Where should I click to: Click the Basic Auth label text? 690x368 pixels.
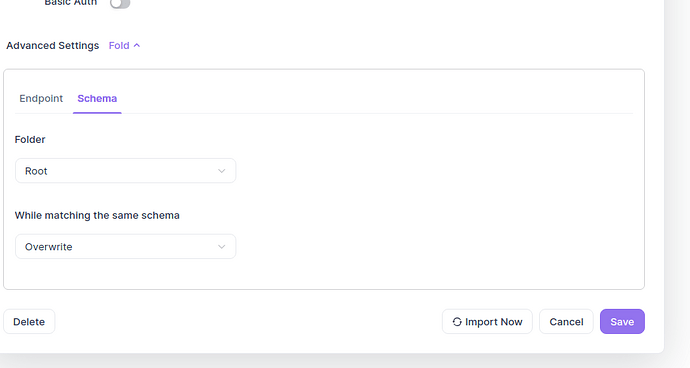(x=70, y=3)
